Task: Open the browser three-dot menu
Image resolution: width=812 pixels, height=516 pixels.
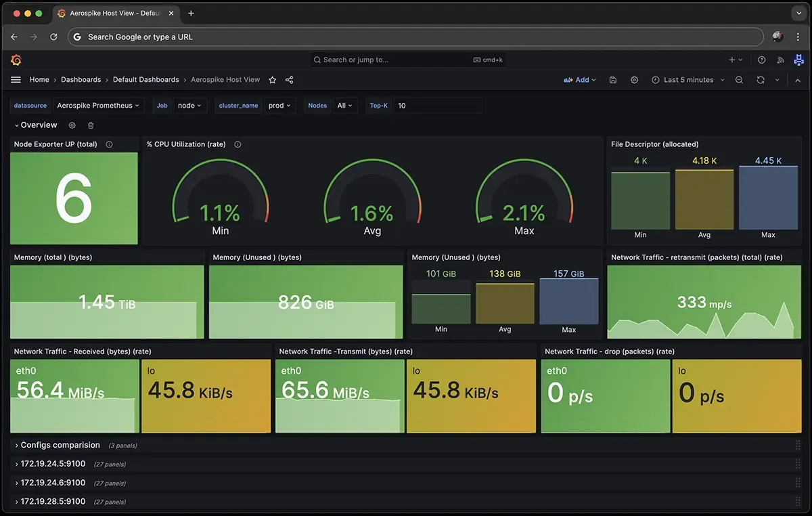Action: (x=796, y=37)
